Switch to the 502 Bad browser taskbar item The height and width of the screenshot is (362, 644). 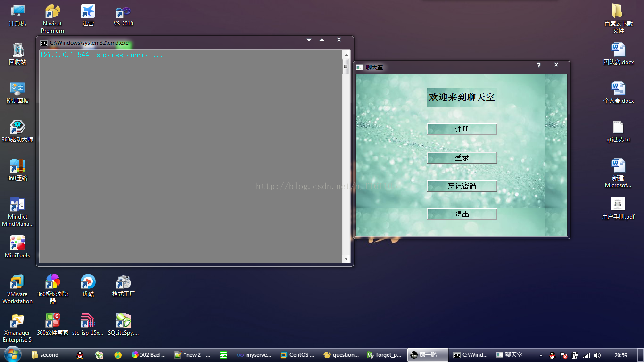click(149, 355)
